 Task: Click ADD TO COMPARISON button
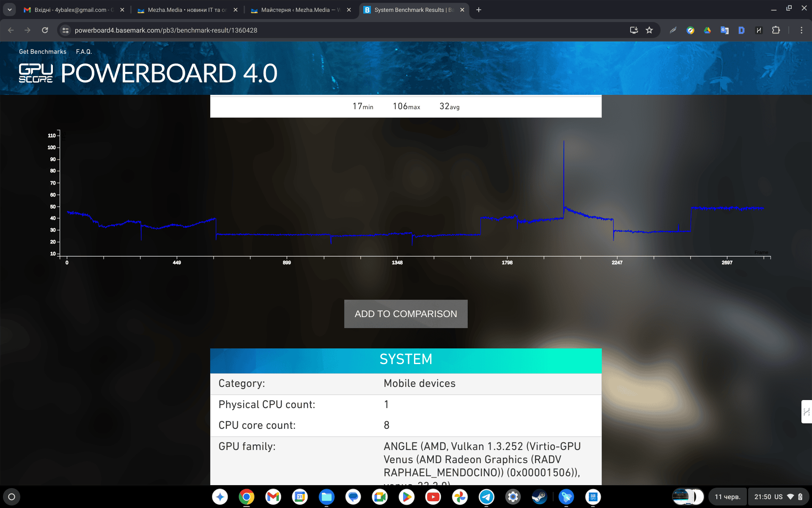pos(406,313)
